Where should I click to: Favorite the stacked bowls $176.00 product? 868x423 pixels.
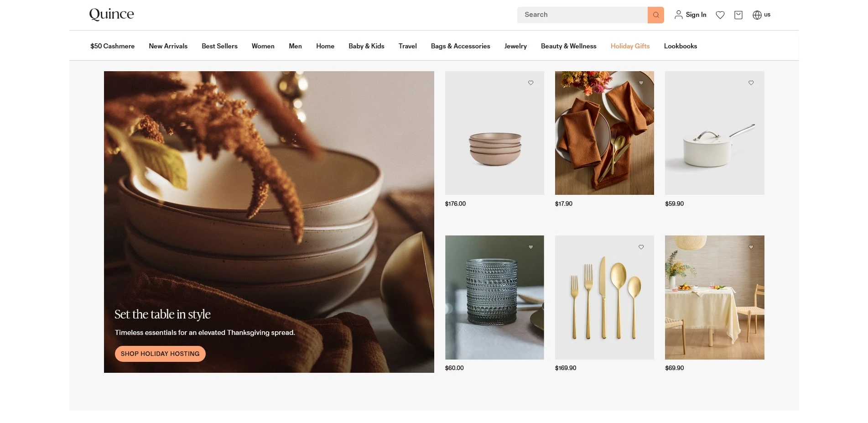(530, 83)
